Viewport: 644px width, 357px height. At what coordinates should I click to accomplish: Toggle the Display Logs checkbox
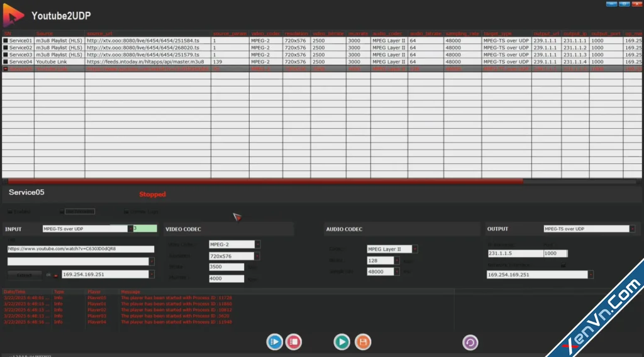click(x=126, y=212)
